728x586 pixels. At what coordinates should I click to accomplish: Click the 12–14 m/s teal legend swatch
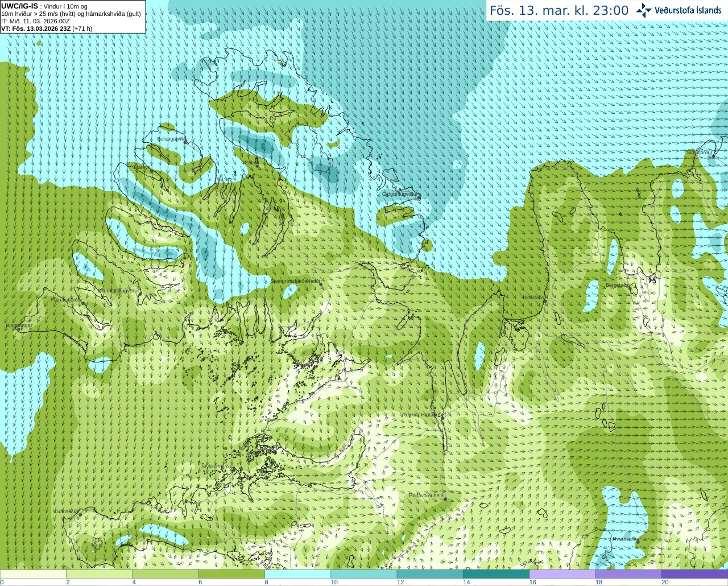coord(430,574)
